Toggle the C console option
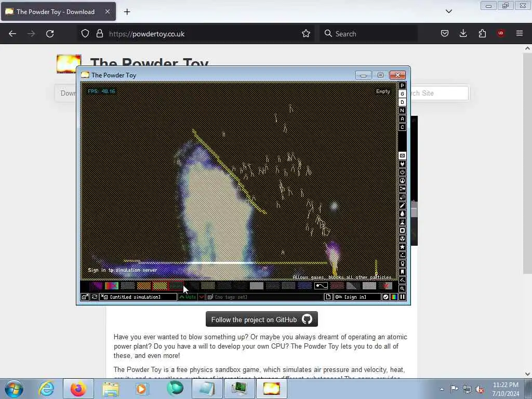The width and height of the screenshot is (532, 399). click(x=402, y=127)
